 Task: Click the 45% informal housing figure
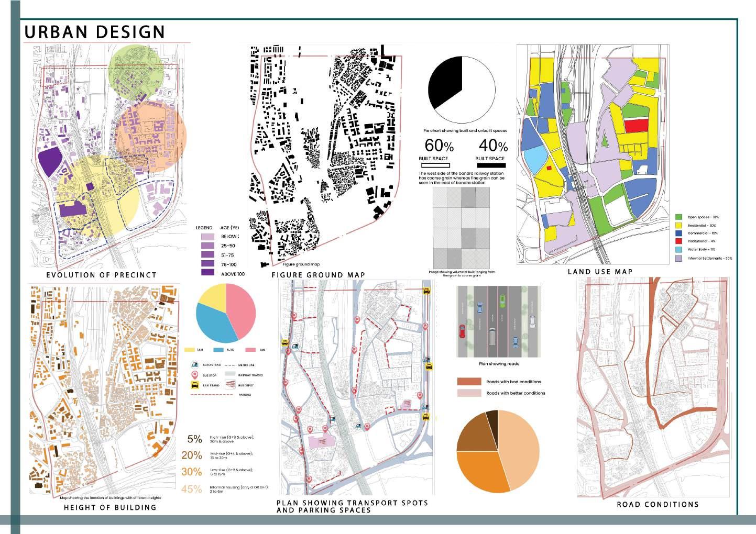tap(191, 489)
